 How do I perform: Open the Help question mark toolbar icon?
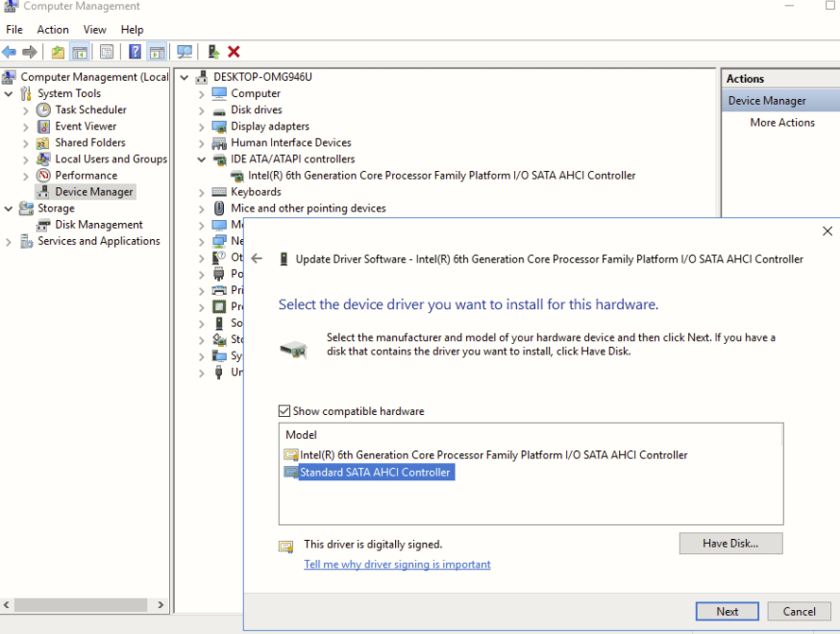[135, 52]
